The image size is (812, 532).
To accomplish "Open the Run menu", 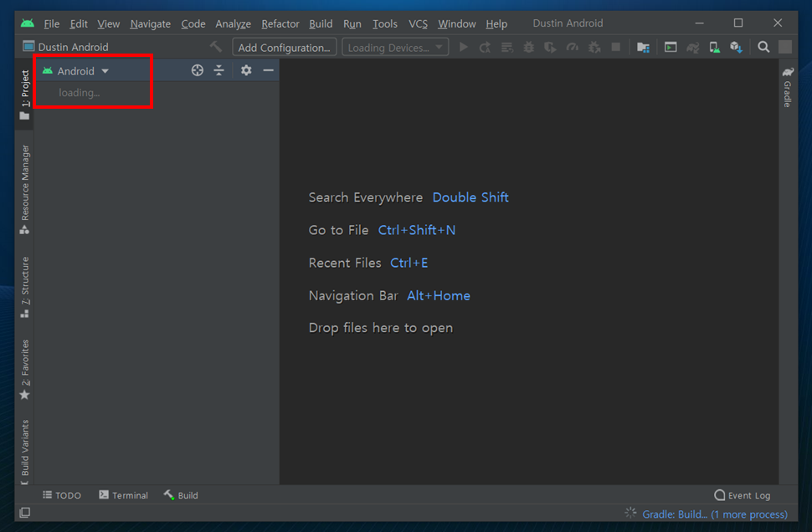I will click(352, 23).
